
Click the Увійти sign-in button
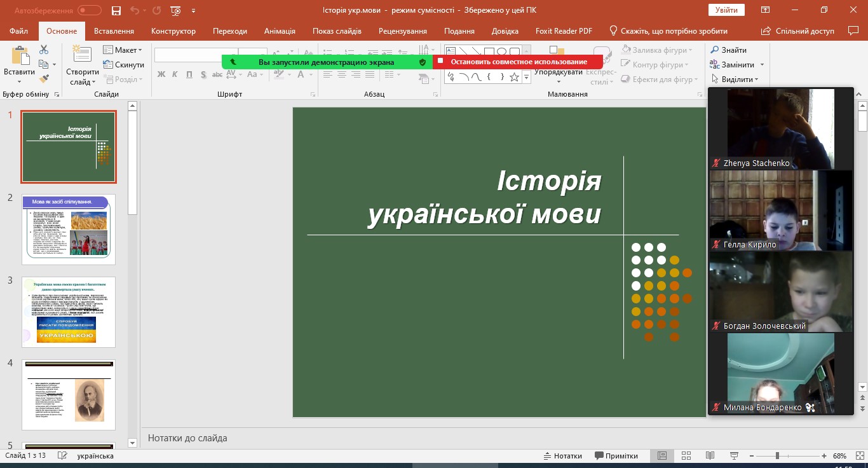pyautogui.click(x=726, y=10)
